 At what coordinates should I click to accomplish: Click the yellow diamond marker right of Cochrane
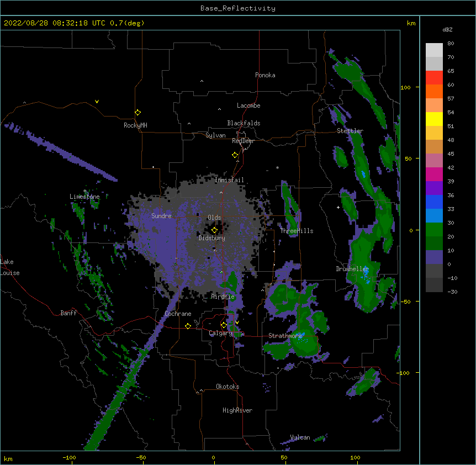click(x=188, y=326)
